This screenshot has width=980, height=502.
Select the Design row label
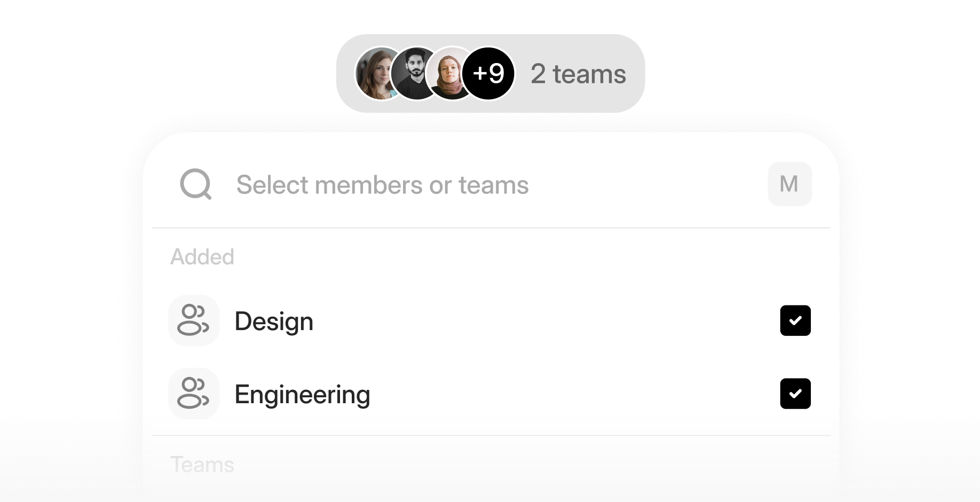(274, 321)
